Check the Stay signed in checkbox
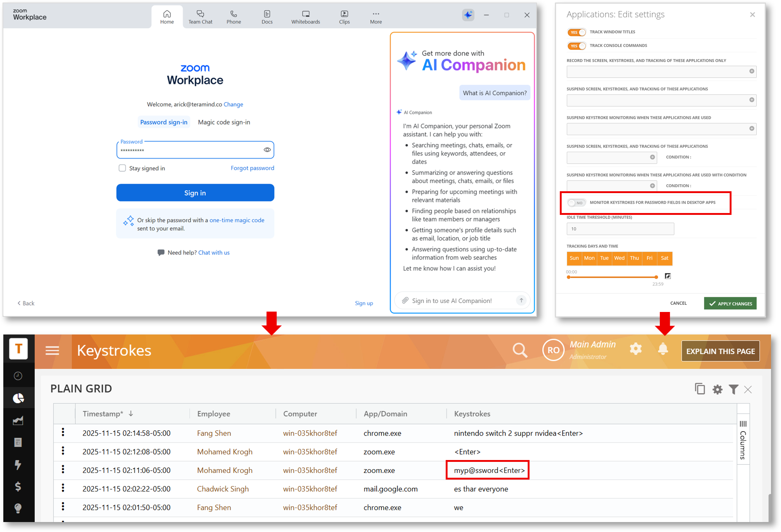Screen dimensions: 781x532 (x=122, y=168)
